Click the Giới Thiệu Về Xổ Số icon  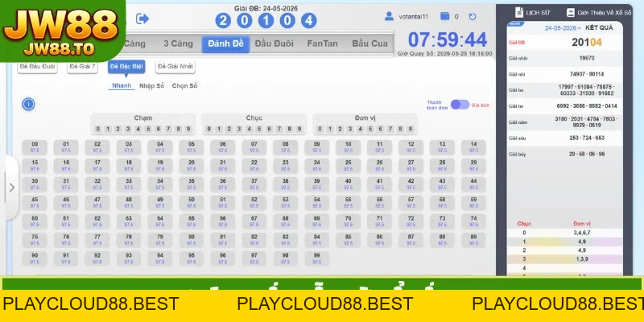(571, 13)
